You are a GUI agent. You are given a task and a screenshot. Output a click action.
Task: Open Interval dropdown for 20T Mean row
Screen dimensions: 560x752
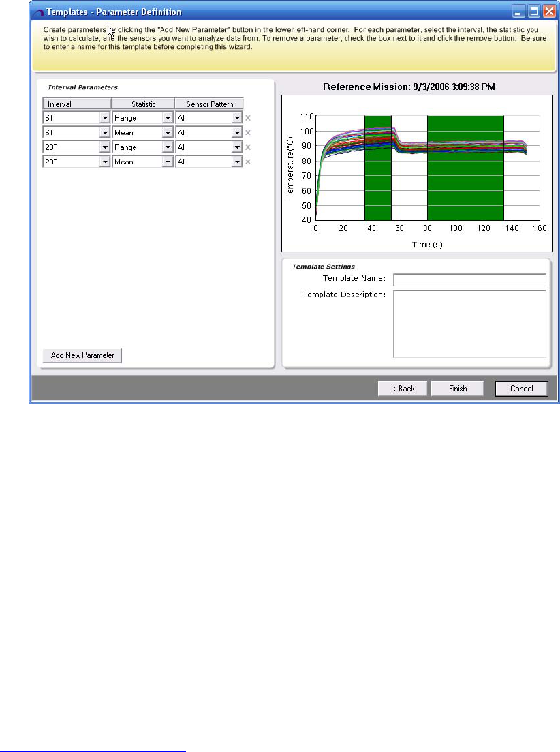105,162
